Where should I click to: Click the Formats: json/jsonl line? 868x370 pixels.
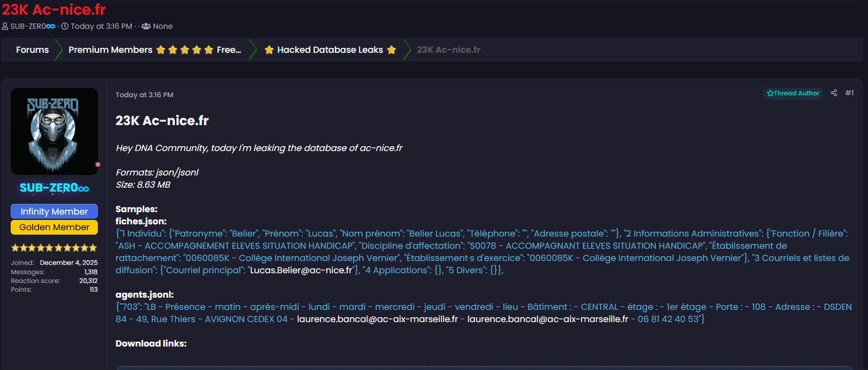click(x=157, y=173)
